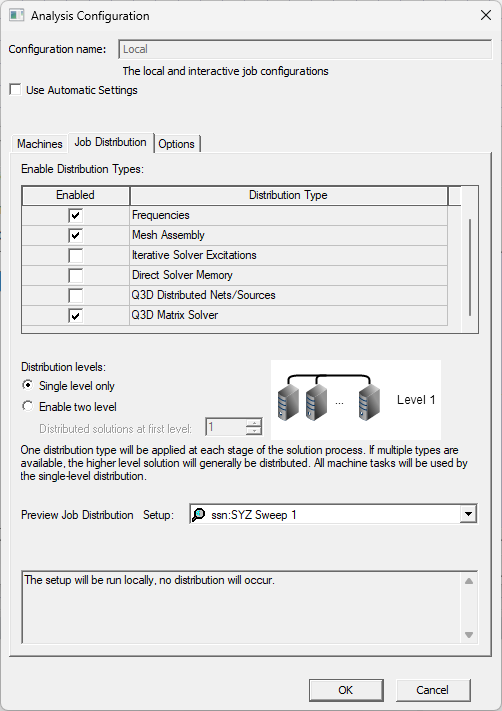The image size is (502, 711).
Task: Click the Preview Job Distribution label
Action: 77,515
